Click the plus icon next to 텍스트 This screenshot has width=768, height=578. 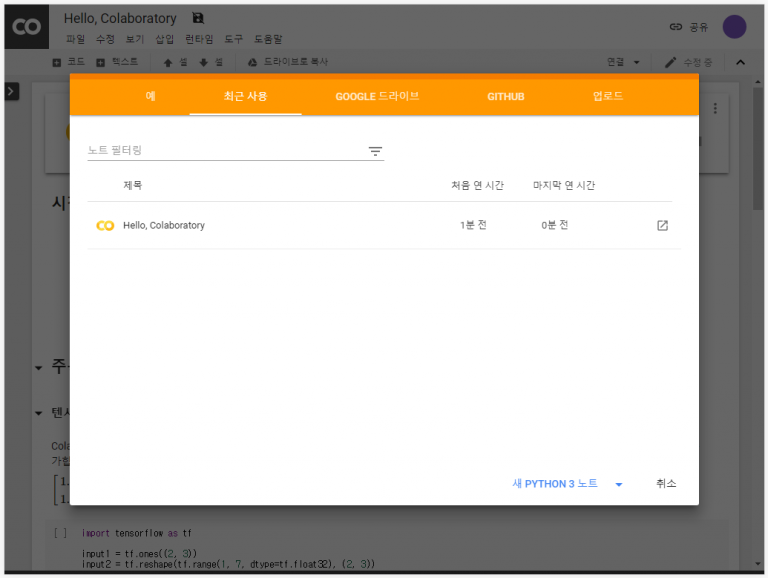[x=100, y=62]
